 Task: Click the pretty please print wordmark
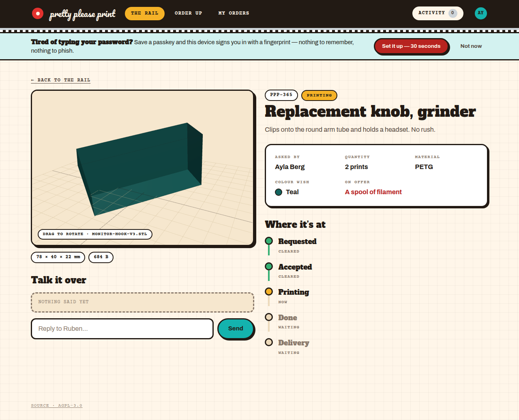[82, 14]
